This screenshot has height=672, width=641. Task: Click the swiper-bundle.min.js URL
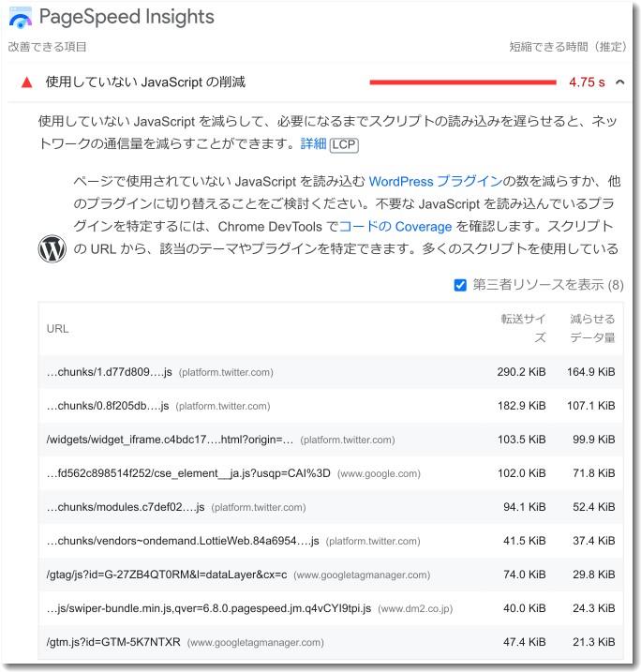click(209, 608)
